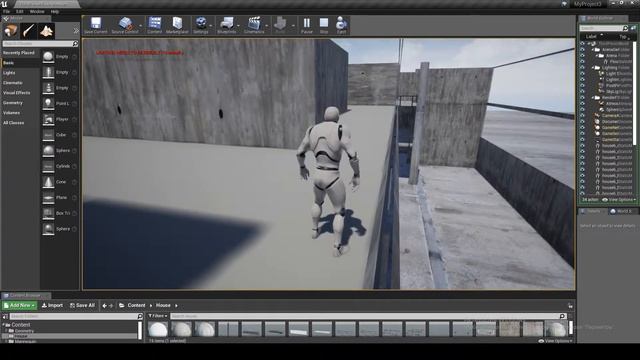Open the tutorials icon near the project name
The height and width of the screenshot is (360, 640).
click(564, 4)
